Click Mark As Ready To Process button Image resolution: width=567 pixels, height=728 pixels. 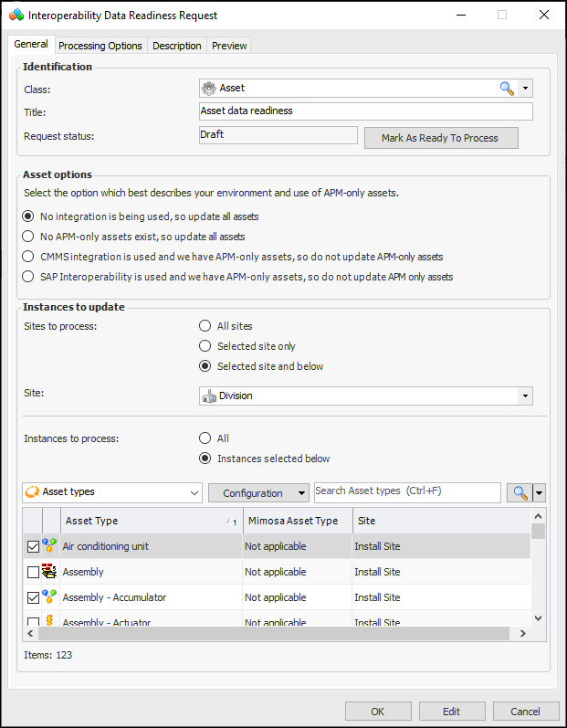click(x=440, y=138)
